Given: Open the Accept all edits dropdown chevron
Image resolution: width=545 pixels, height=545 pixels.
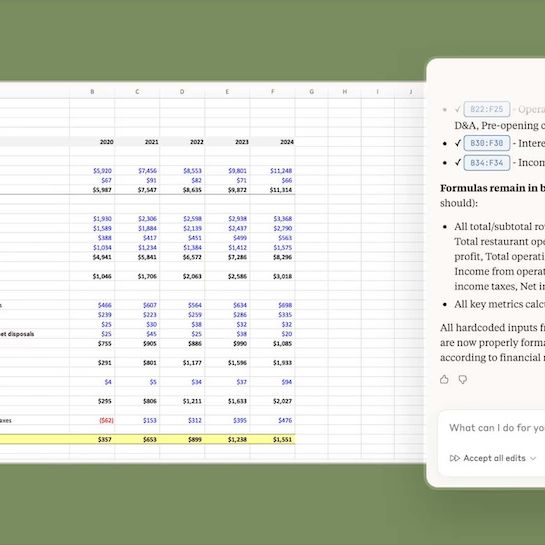Looking at the screenshot, I should coord(533,458).
